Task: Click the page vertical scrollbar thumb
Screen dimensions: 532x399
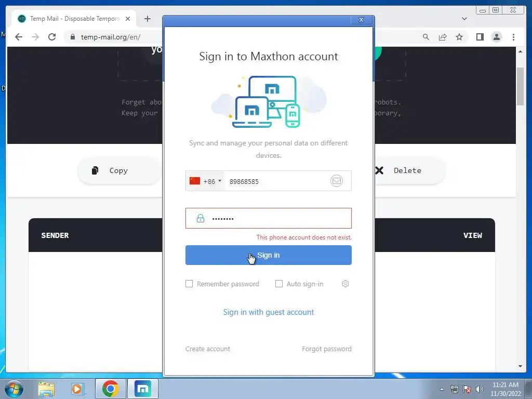Action: coord(520,87)
